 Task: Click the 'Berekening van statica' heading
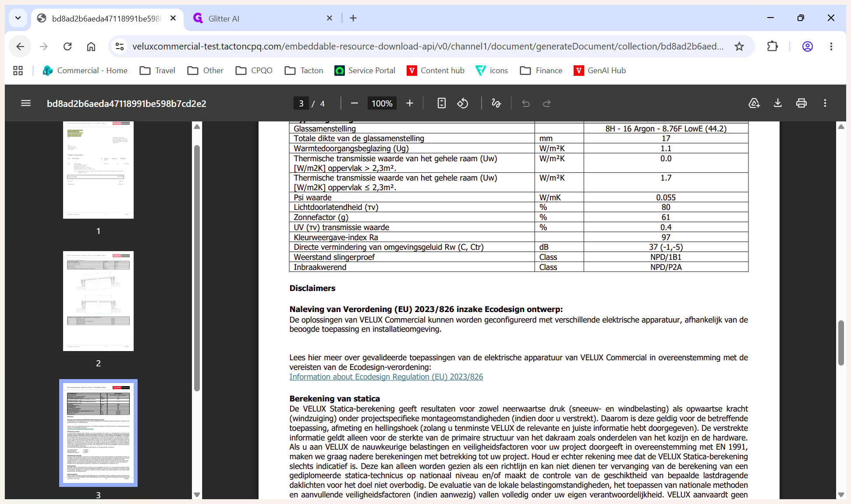(334, 398)
